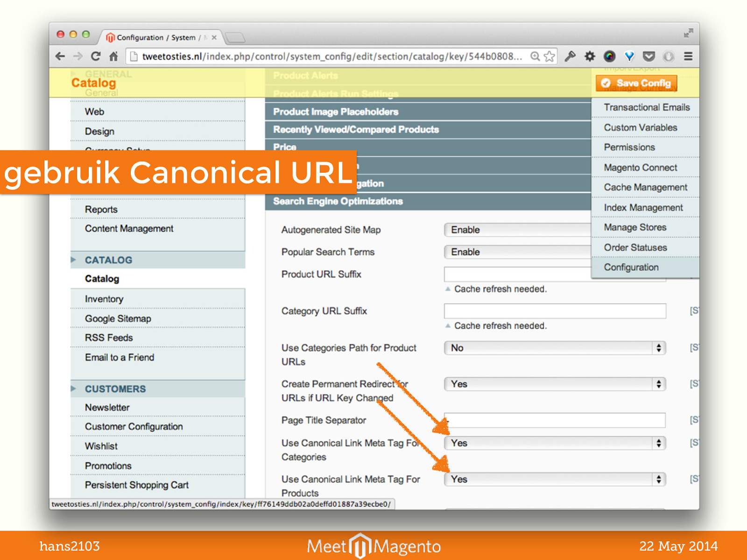Collapse the CATALOG sidebar section
Image resolution: width=747 pixels, height=560 pixels.
tap(158, 260)
